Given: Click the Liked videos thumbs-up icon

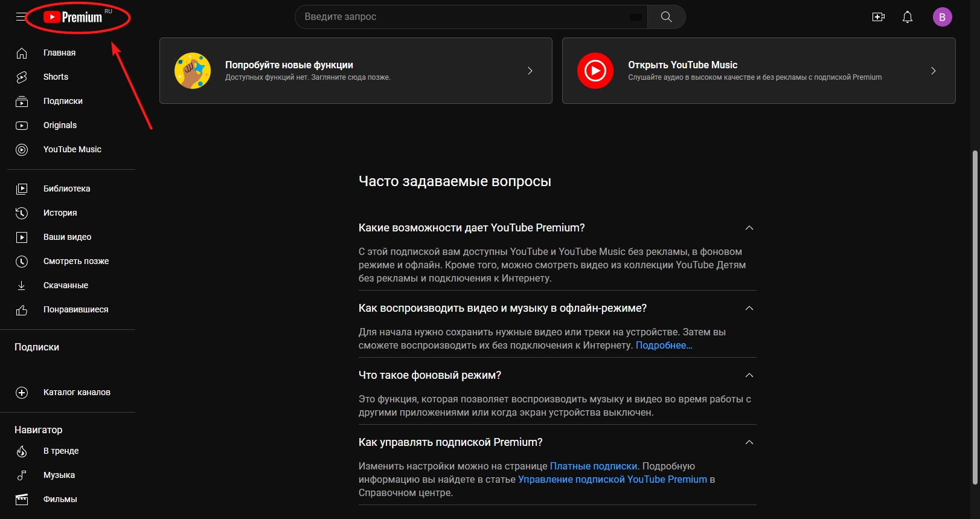Looking at the screenshot, I should point(22,310).
